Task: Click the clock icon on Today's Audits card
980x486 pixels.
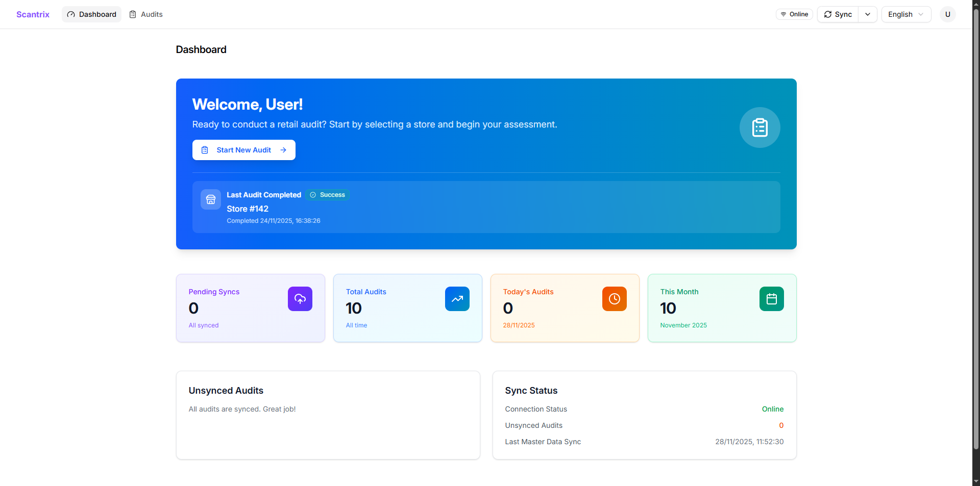Action: 614,299
